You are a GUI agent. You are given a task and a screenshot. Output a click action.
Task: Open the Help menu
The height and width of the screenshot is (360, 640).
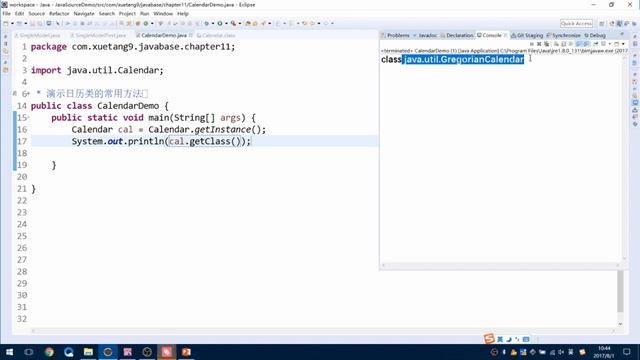click(182, 13)
